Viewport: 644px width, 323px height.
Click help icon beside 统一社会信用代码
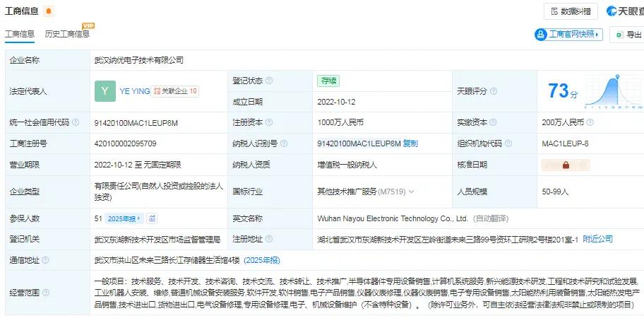(76, 122)
